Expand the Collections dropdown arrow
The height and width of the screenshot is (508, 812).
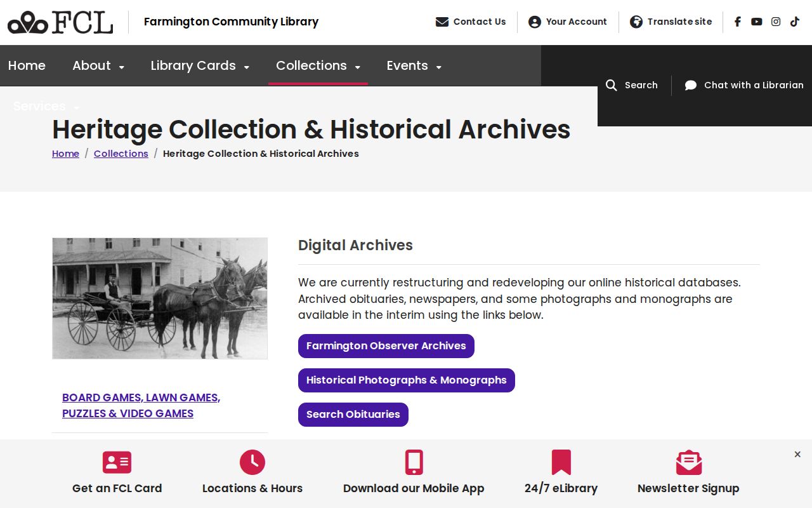click(357, 67)
